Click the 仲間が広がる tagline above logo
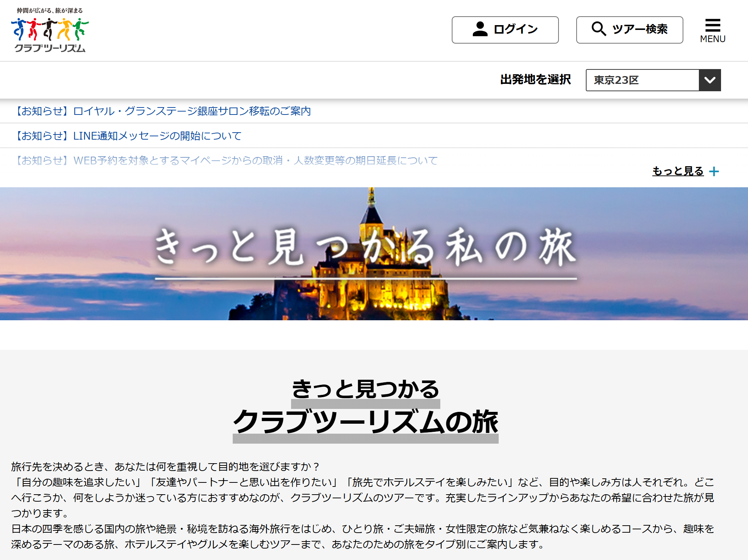Image resolution: width=748 pixels, height=560 pixels. (50, 10)
